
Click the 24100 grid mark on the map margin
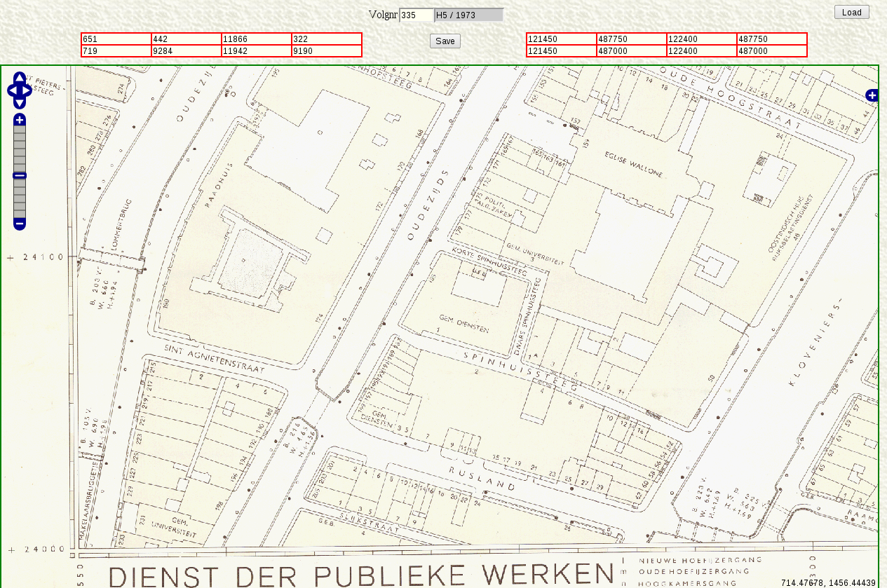[43, 257]
